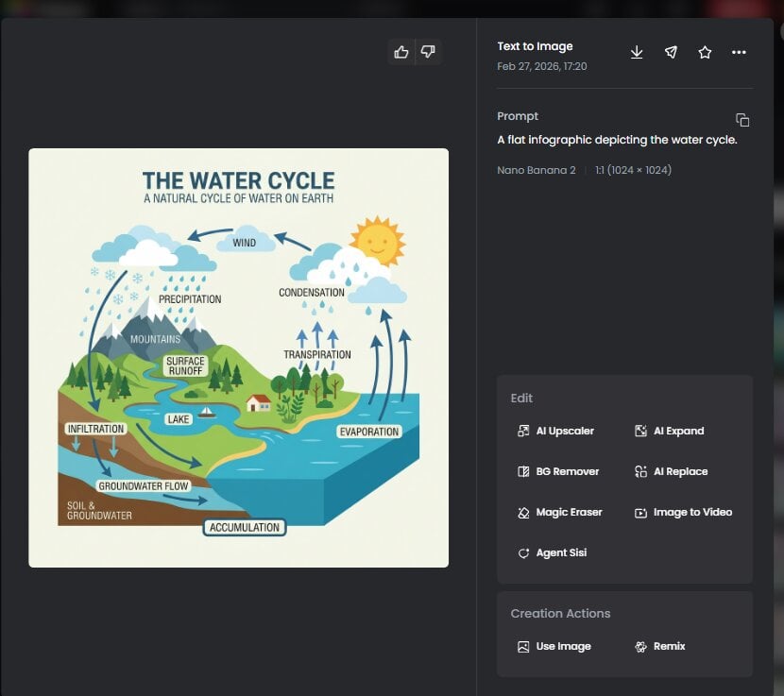Viewport: 784px width, 696px height.
Task: Share the water cycle creation
Action: pyautogui.click(x=671, y=52)
